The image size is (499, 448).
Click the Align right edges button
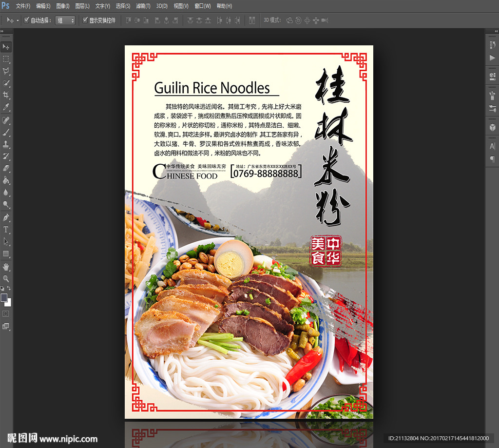click(175, 20)
